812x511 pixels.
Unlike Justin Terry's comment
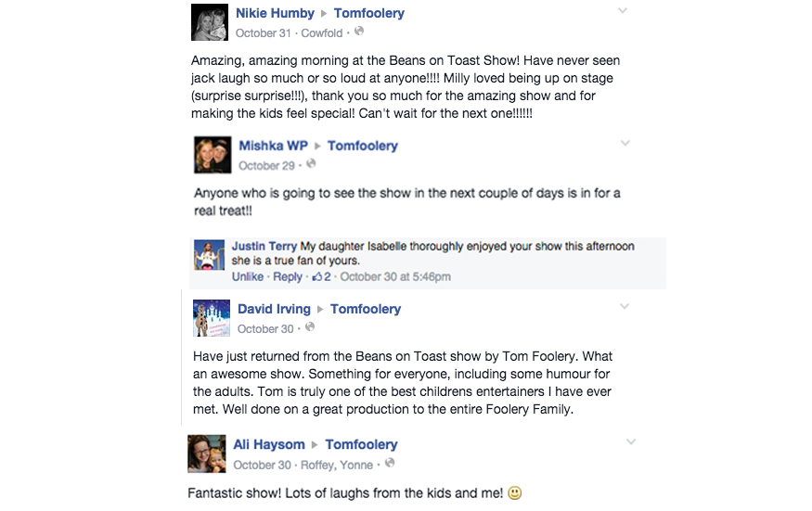tap(248, 277)
